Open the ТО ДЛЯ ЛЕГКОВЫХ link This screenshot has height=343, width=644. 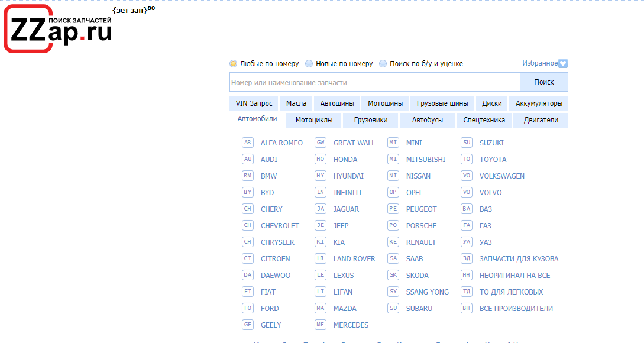(x=511, y=292)
